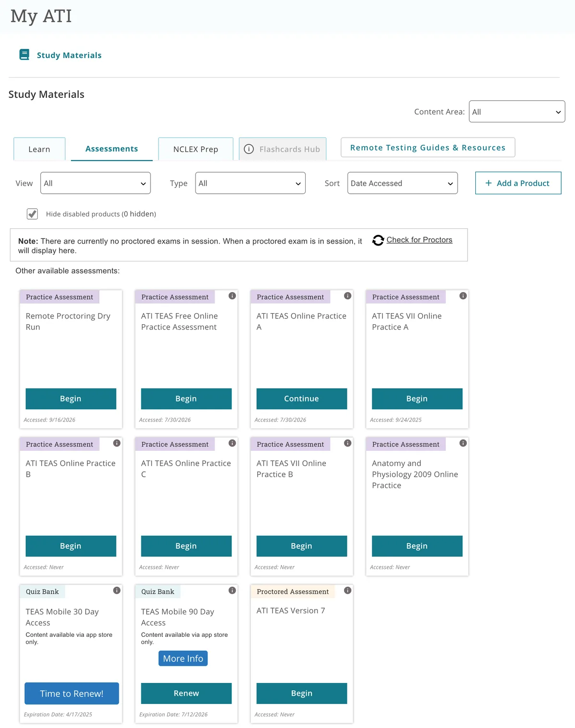The image size is (575, 728).
Task: Click Accessed: 9/16/2026 text
Action: [x=50, y=420]
